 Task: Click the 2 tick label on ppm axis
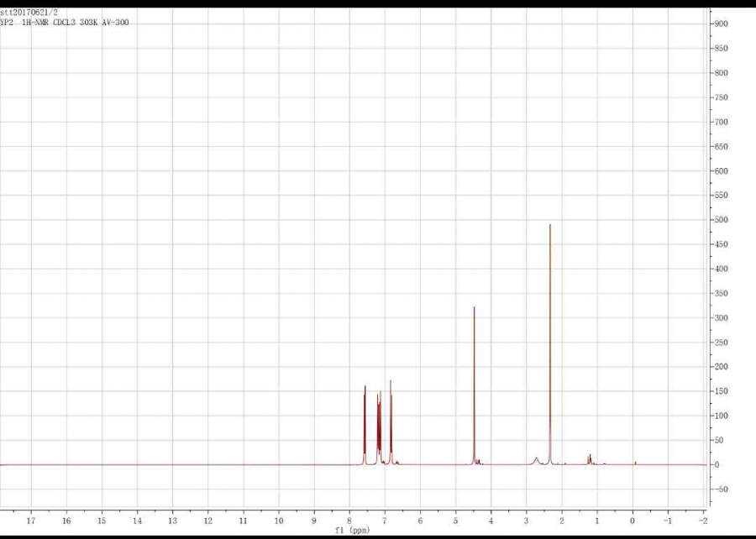(562, 521)
